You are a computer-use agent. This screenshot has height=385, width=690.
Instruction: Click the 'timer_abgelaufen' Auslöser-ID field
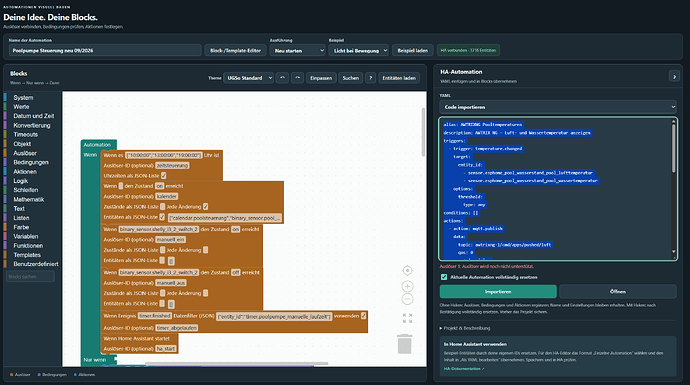tap(177, 328)
